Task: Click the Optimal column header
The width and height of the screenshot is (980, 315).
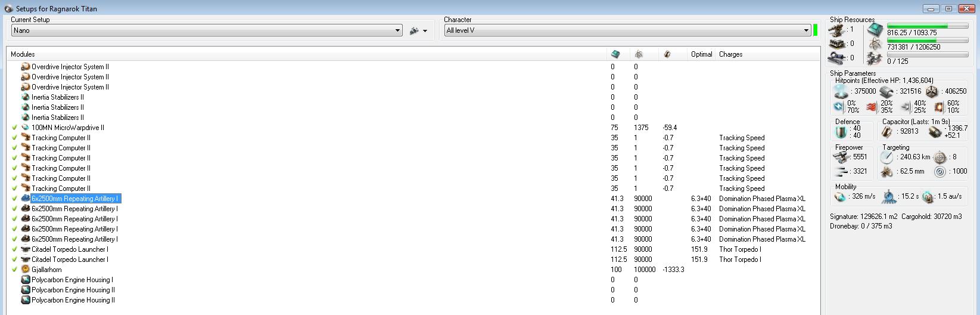Action: pyautogui.click(x=701, y=54)
